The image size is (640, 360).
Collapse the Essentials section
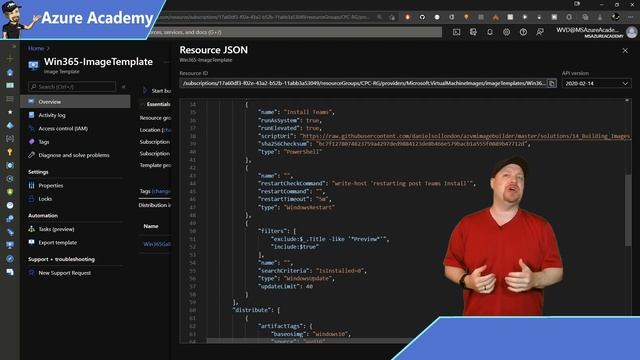[156, 104]
